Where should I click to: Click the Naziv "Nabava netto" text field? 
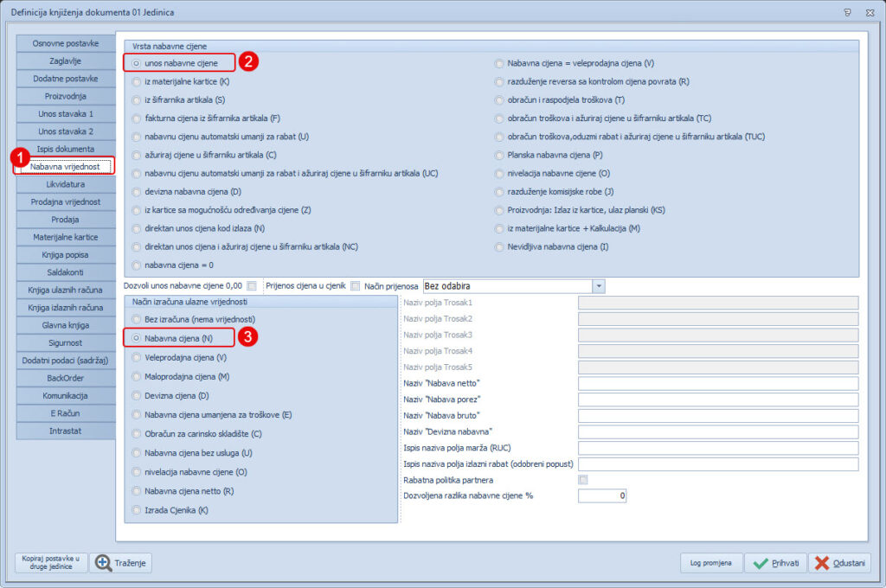pyautogui.click(x=716, y=383)
